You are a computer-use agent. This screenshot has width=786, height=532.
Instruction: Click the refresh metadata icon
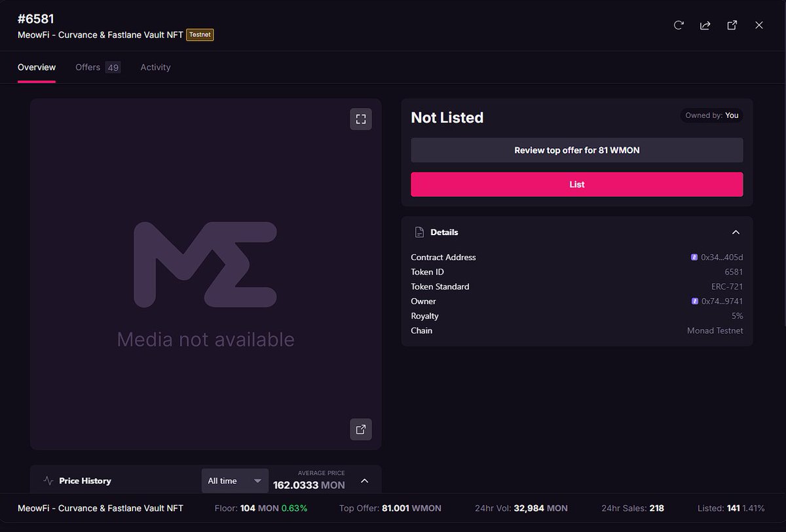[x=679, y=25]
